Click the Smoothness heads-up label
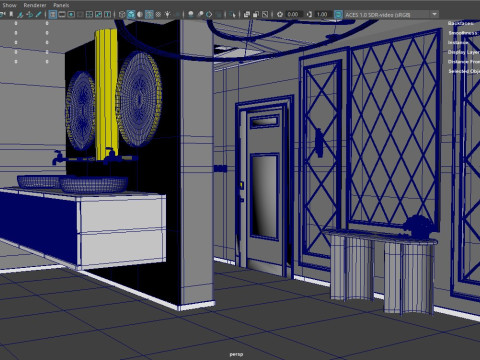This screenshot has height=360, width=480. click(463, 33)
